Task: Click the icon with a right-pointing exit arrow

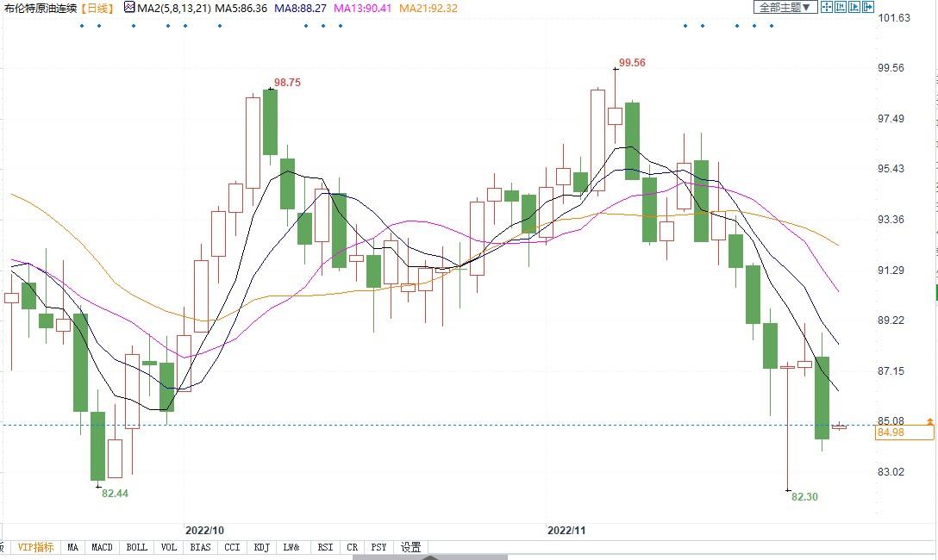Action: [868, 7]
